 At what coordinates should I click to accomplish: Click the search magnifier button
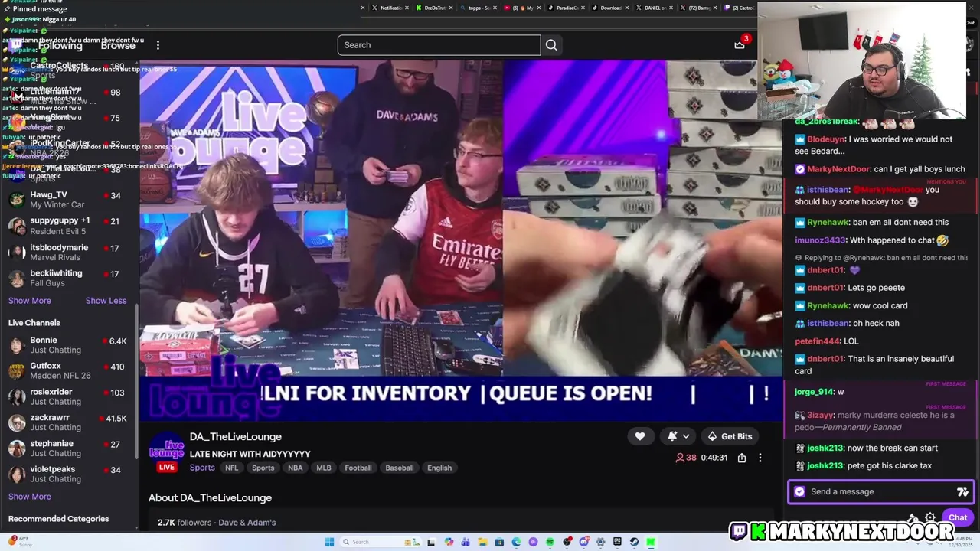[x=551, y=45]
